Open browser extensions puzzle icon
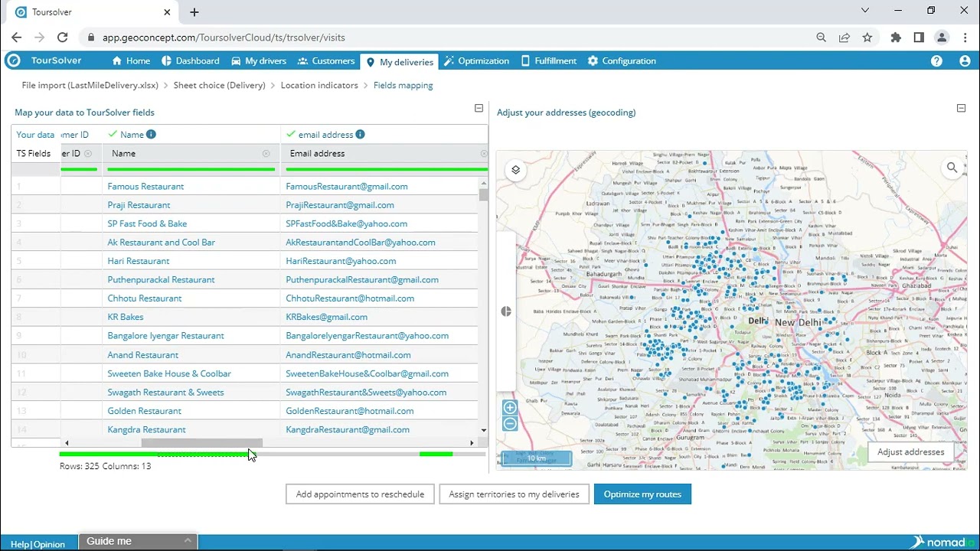This screenshot has height=551, width=980. (x=896, y=37)
